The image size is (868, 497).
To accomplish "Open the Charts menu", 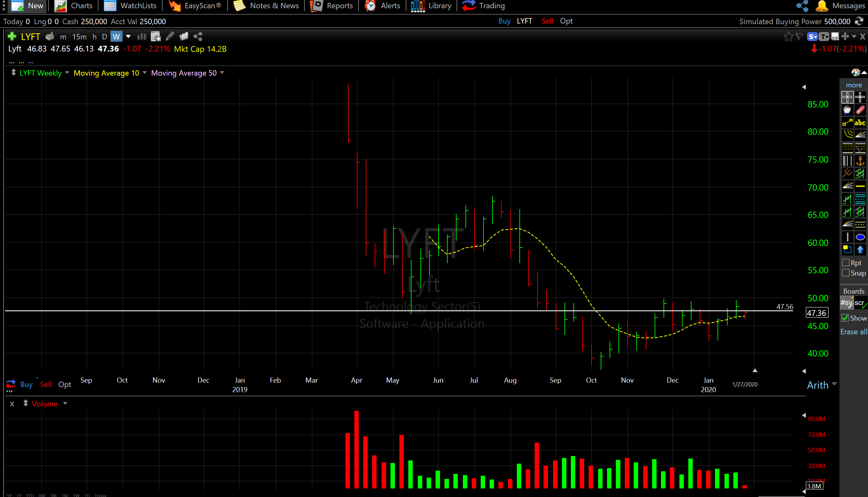I will coord(74,6).
